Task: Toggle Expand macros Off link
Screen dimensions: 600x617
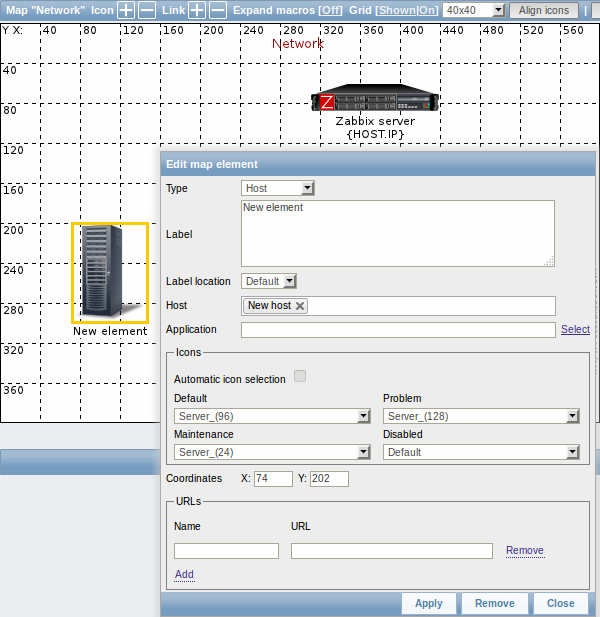Action: [330, 10]
